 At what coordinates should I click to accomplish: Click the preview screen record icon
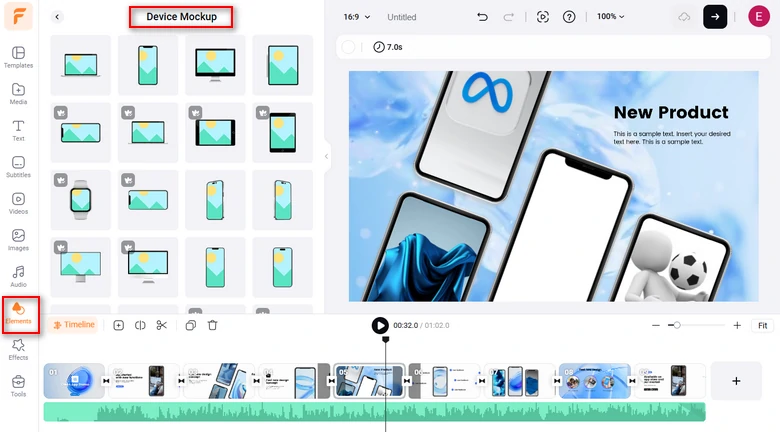tap(543, 17)
